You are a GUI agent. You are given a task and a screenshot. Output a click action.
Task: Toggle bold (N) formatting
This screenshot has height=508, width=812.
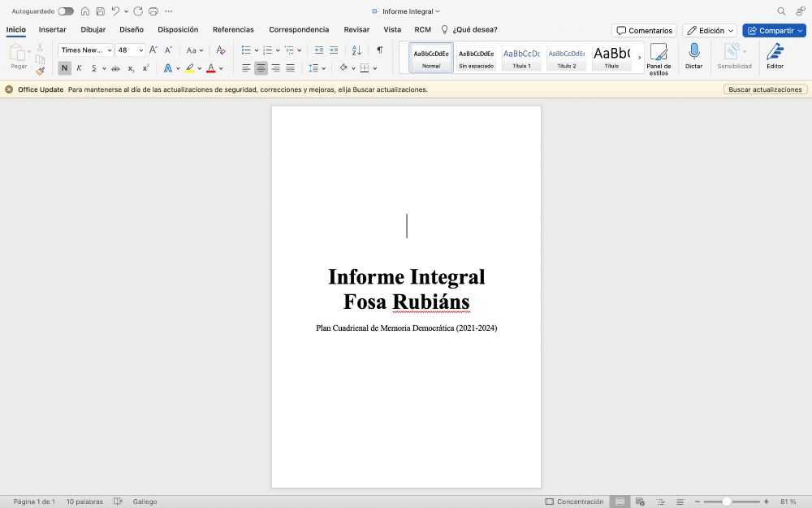pyautogui.click(x=64, y=68)
